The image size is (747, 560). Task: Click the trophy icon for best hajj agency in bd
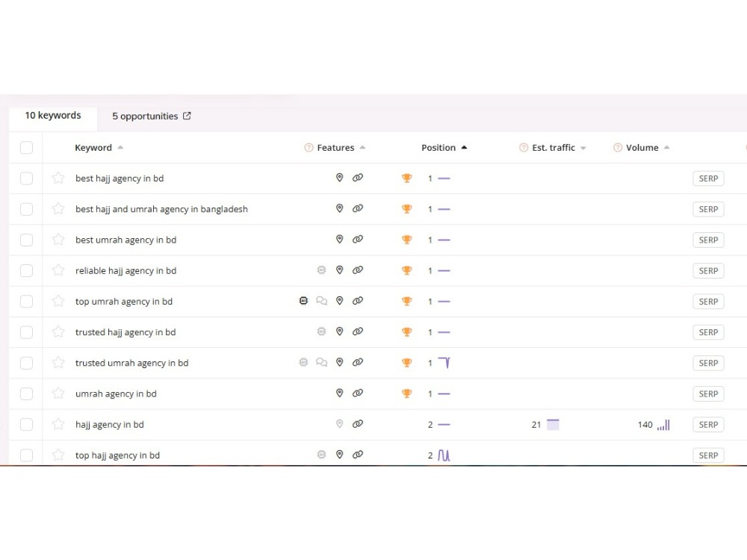point(407,178)
